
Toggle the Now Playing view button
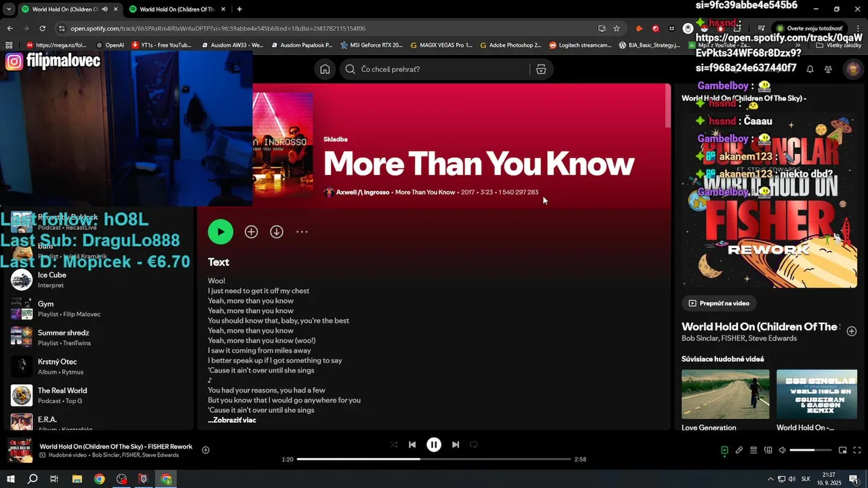[724, 450]
